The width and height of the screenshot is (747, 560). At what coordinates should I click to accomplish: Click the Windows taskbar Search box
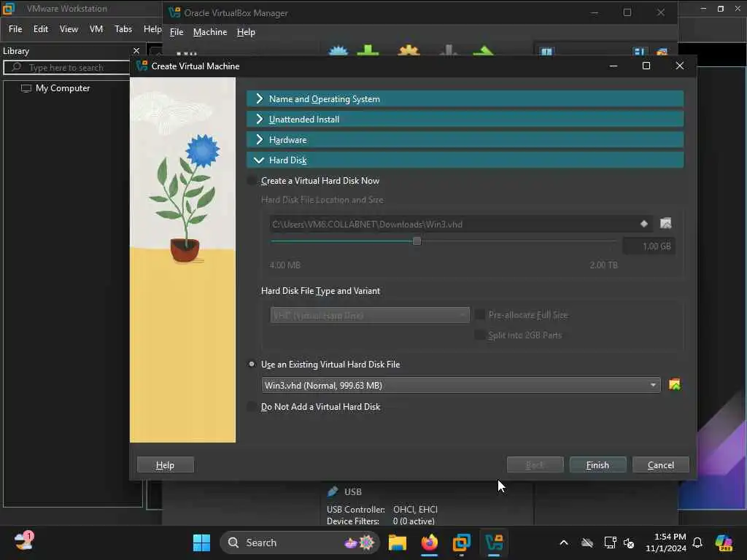pyautogui.click(x=299, y=542)
